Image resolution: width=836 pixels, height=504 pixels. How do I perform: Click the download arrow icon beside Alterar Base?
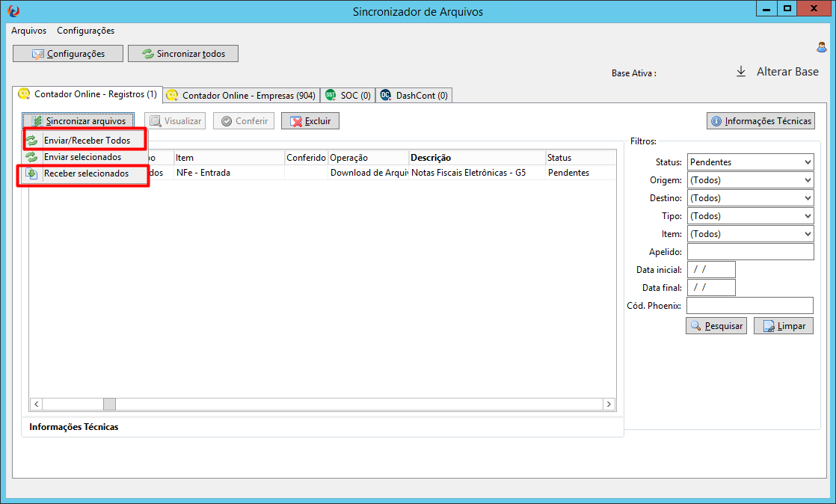click(x=741, y=72)
